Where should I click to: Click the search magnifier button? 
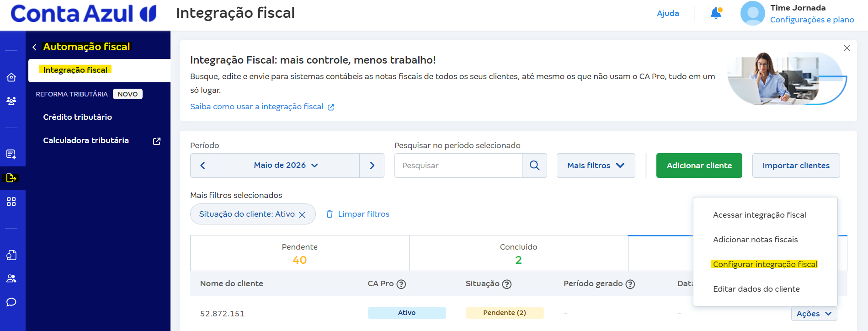[534, 165]
